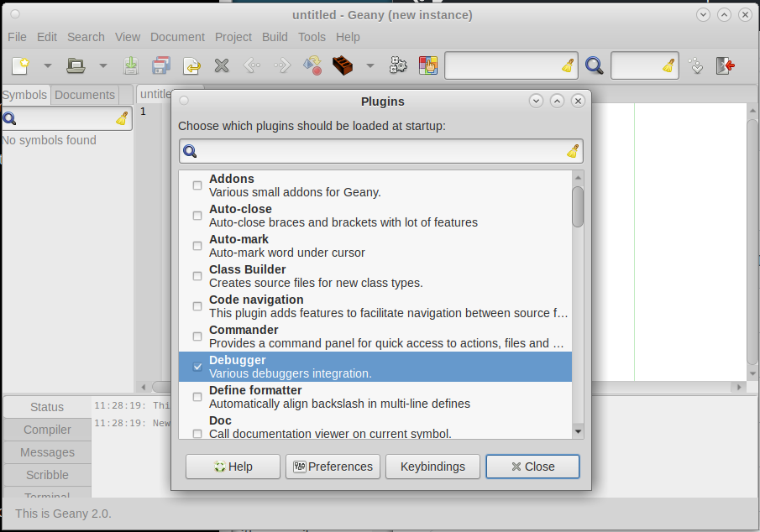760x532 pixels.
Task: Open the color chooser from the toolbar
Action: [428, 65]
